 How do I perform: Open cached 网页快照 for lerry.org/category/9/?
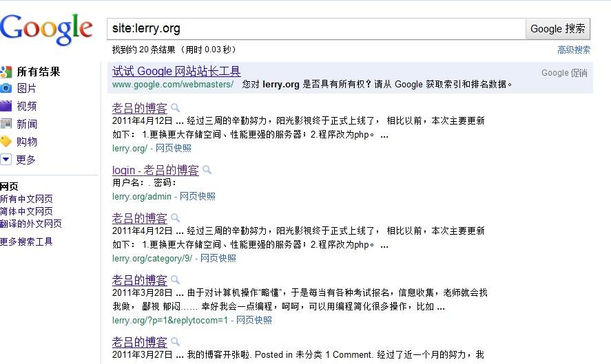point(218,259)
